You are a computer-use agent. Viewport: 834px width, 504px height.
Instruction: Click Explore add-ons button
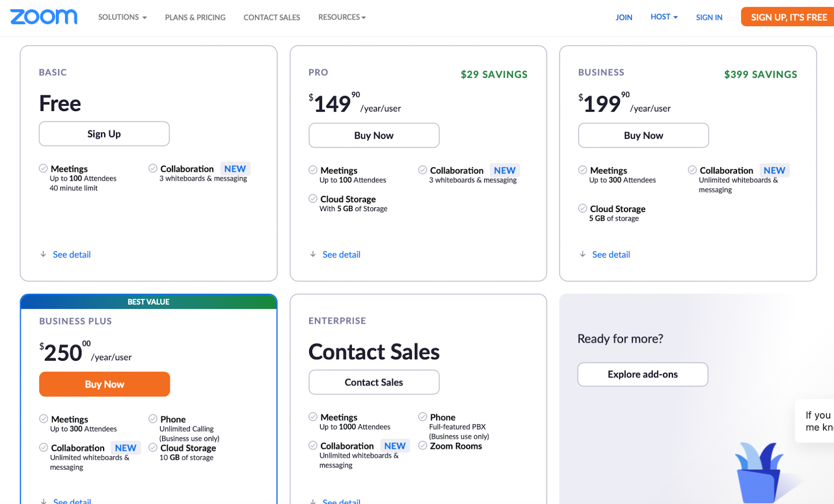point(643,374)
